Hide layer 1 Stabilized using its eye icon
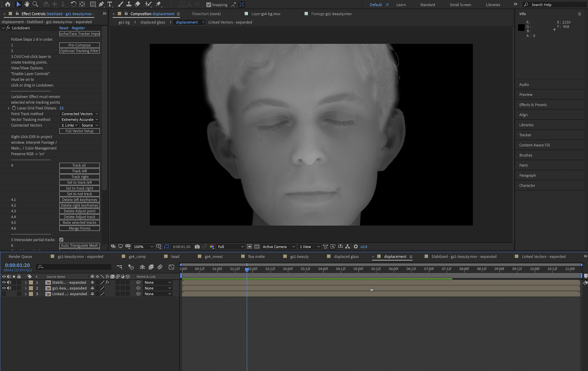Viewport: 588px width, 371px height. (4, 282)
